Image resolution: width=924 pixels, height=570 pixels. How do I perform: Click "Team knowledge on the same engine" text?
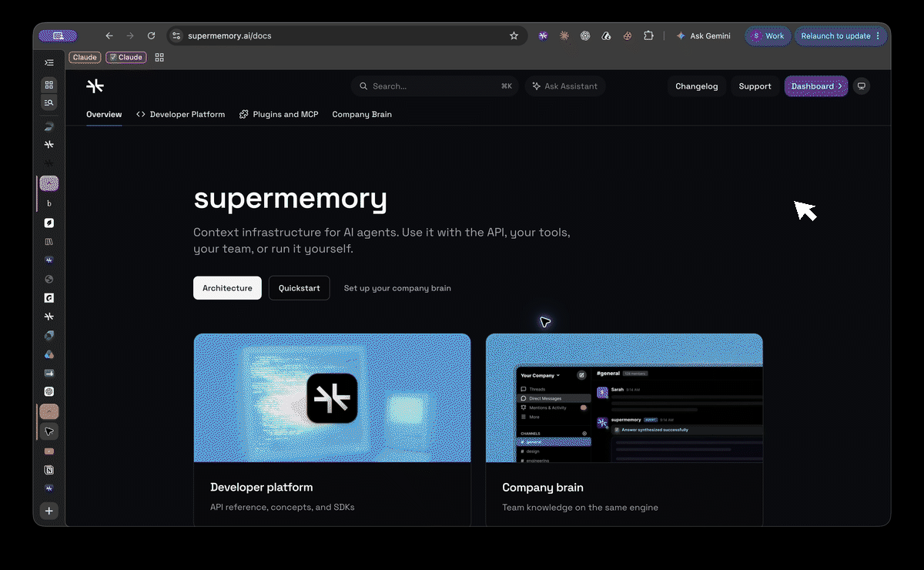pyautogui.click(x=580, y=508)
